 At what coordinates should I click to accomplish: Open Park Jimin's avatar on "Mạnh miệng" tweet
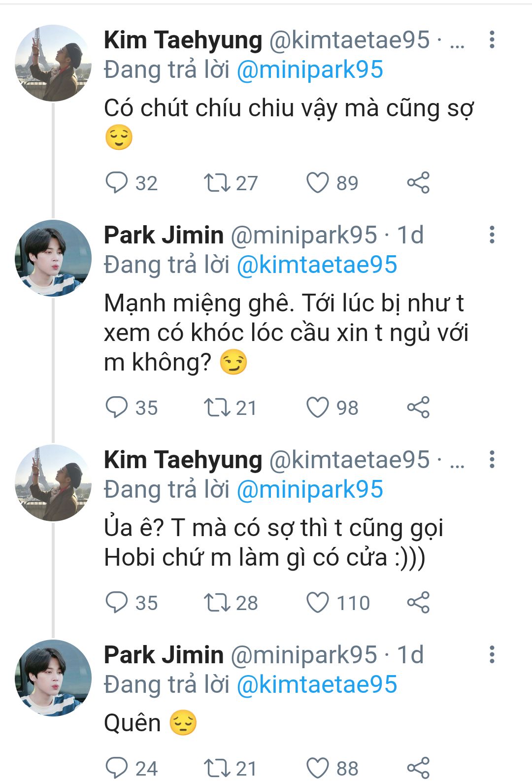pos(53,258)
